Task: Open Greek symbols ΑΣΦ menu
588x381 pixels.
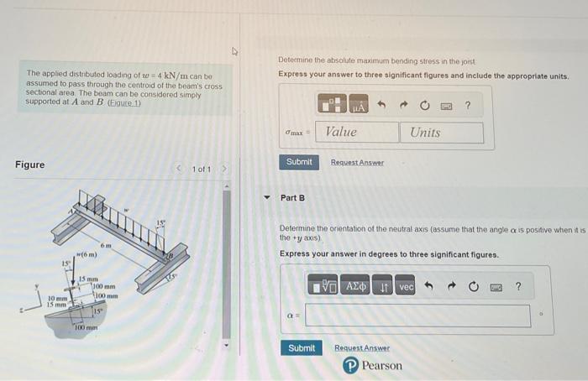Action: pos(354,287)
